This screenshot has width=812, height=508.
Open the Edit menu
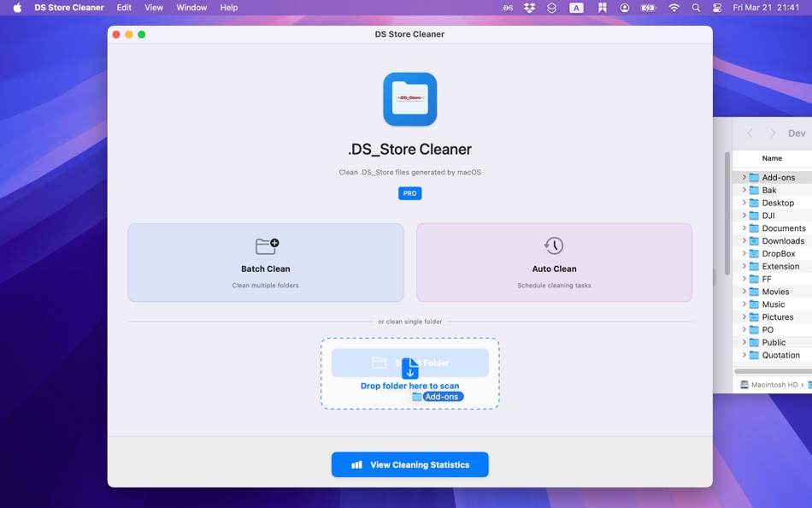pos(124,8)
